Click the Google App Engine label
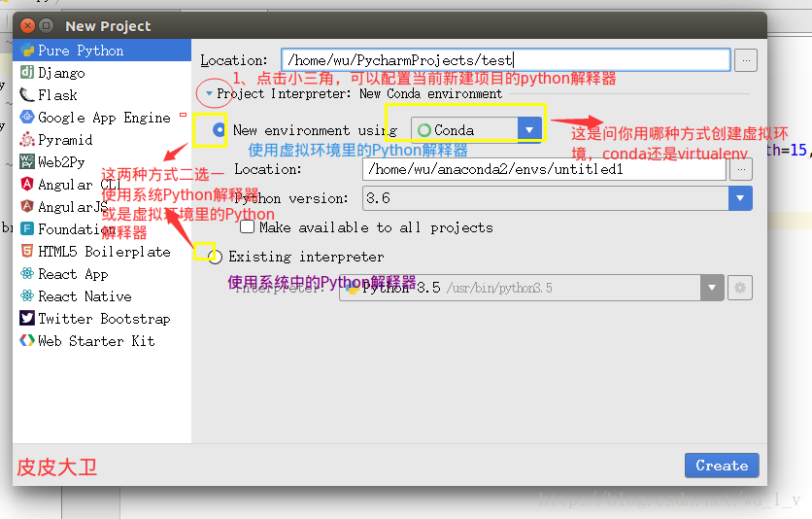Screen dimensions: 812x519 tap(104, 118)
